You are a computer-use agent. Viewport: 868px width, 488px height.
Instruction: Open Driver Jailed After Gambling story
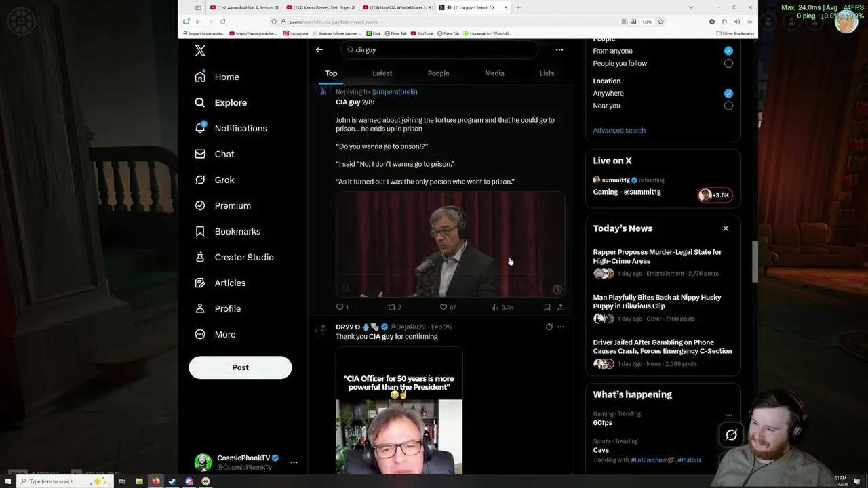[x=663, y=347]
